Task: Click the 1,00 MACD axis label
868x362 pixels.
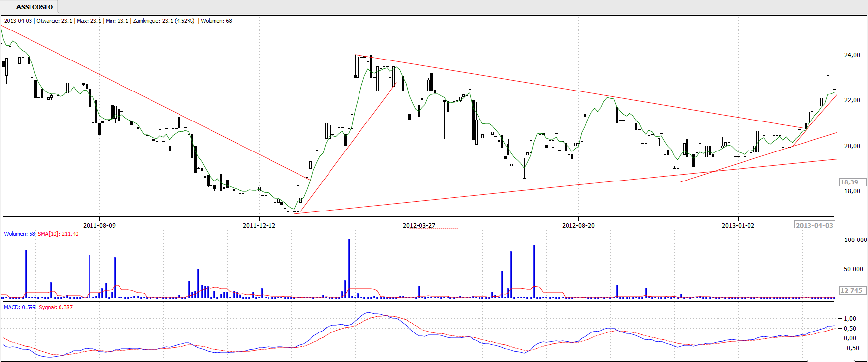Action: pos(850,319)
